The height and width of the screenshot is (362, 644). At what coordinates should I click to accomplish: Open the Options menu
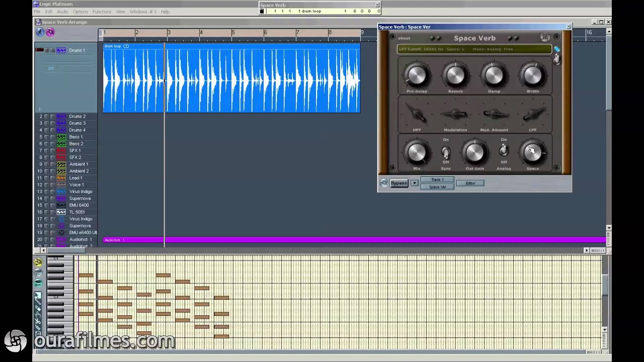(80, 12)
